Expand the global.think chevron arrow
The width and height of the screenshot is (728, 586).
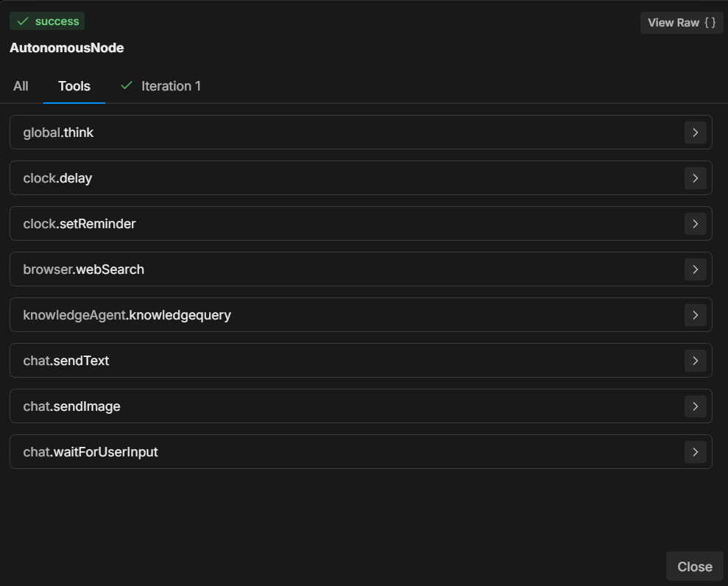coord(695,133)
